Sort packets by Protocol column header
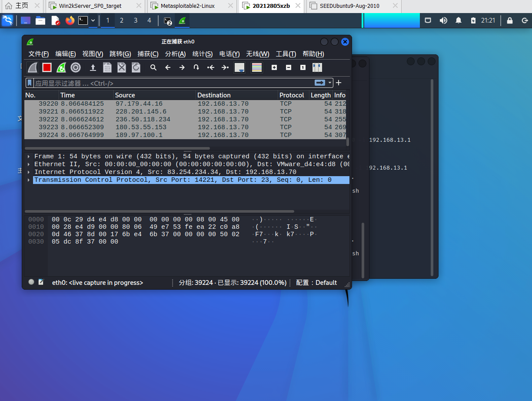Image resolution: width=532 pixels, height=401 pixels. coord(293,95)
